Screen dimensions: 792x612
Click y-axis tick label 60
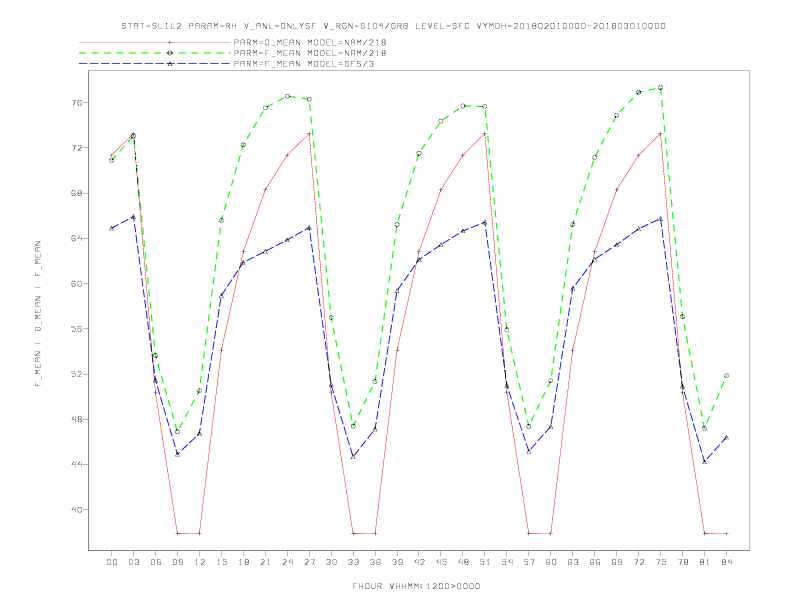click(x=77, y=284)
